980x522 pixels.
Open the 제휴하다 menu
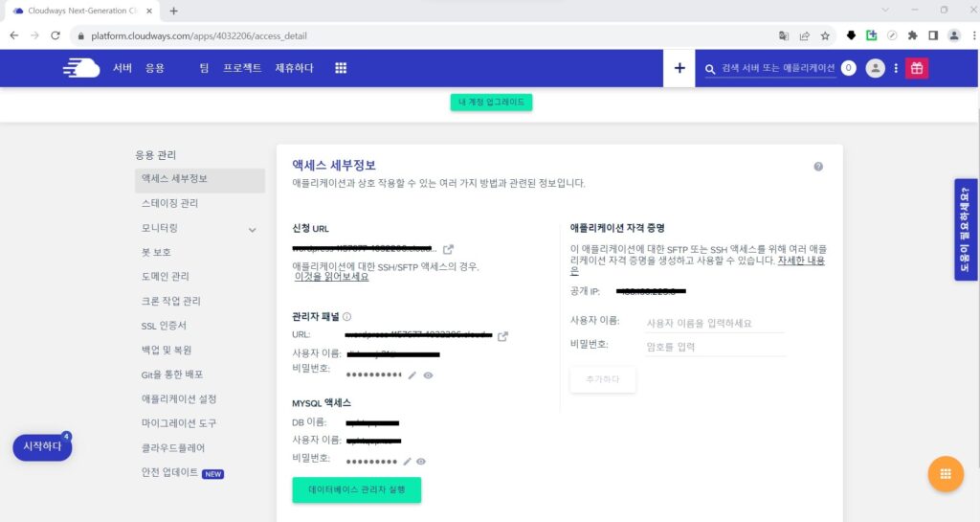pyautogui.click(x=295, y=68)
